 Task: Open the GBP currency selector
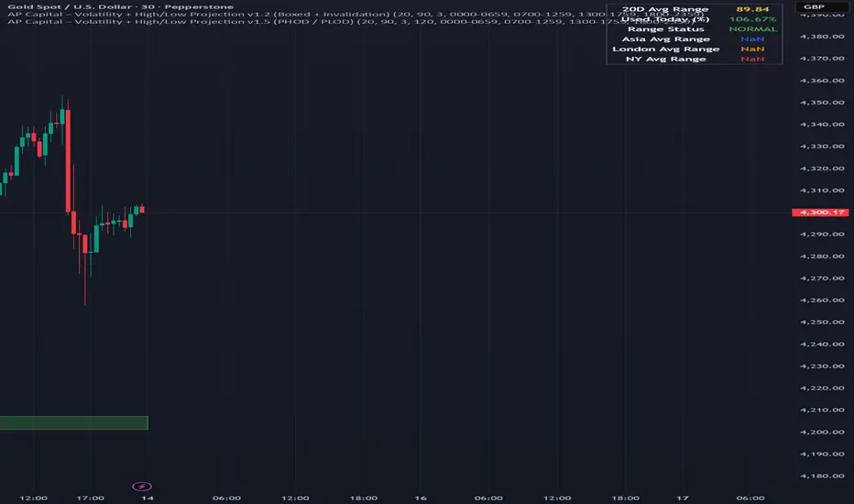815,6
